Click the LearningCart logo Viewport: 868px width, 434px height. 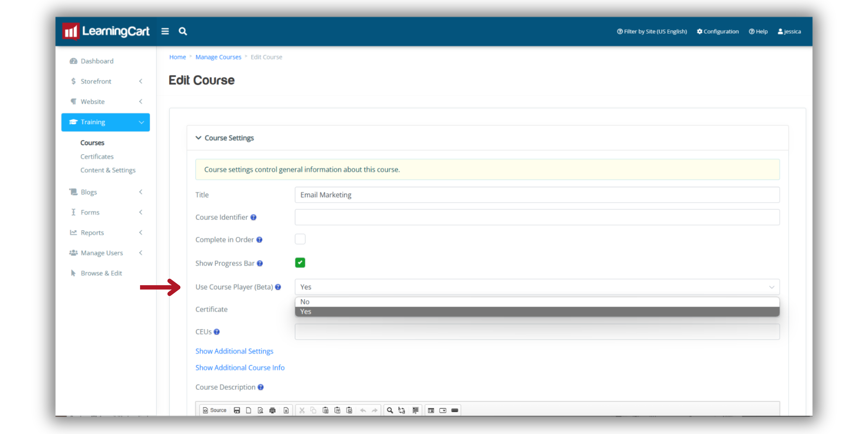click(x=106, y=31)
